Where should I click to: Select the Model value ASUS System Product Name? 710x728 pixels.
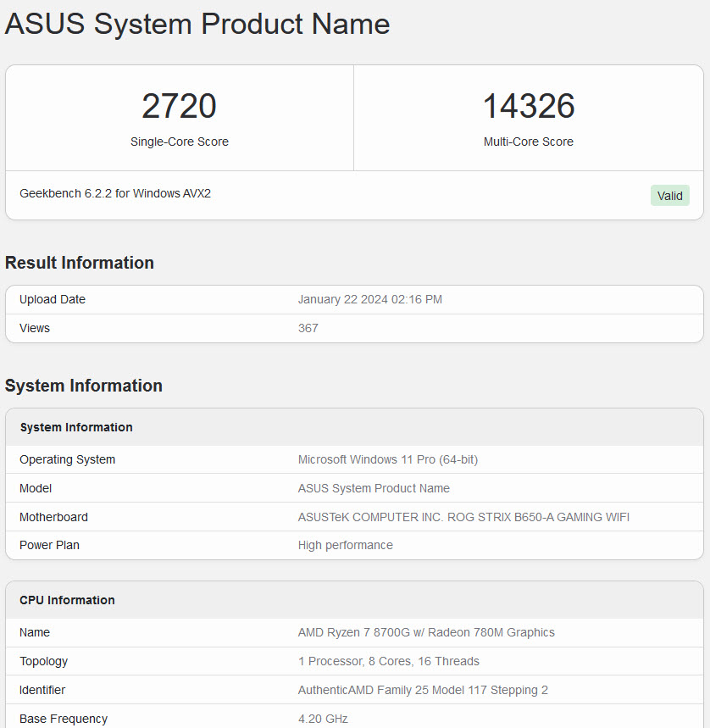374,488
